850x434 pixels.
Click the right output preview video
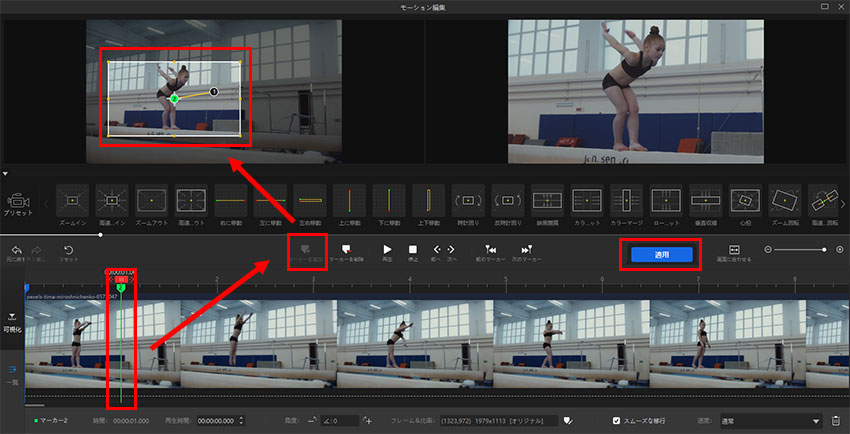635,92
